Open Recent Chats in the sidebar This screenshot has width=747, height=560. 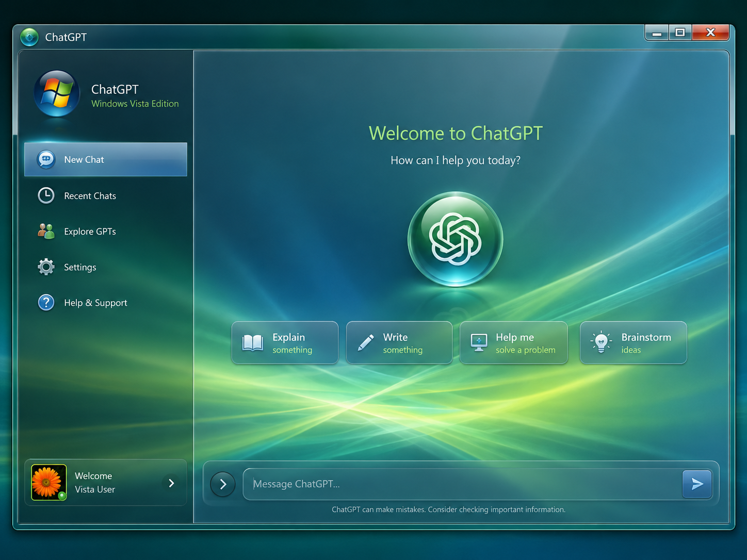106,195
